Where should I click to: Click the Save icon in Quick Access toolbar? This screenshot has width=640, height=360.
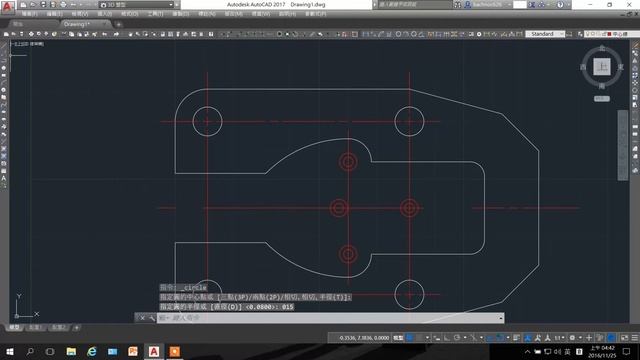coord(43,5)
